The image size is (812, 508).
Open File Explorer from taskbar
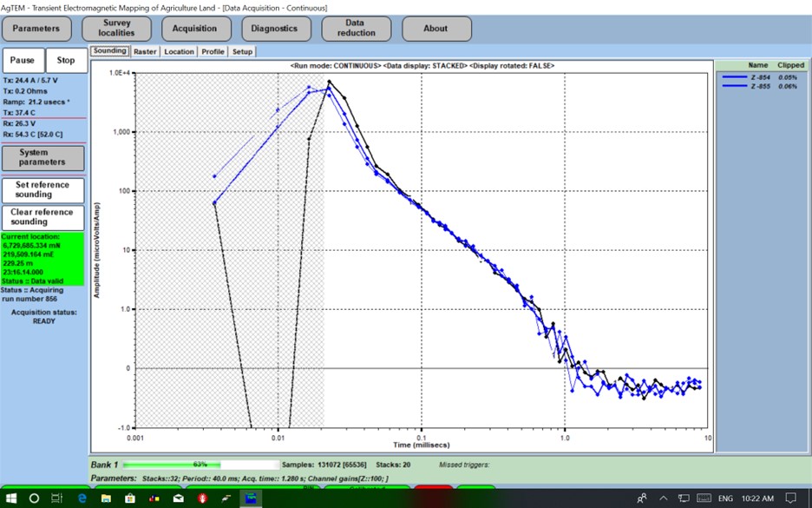pos(106,498)
